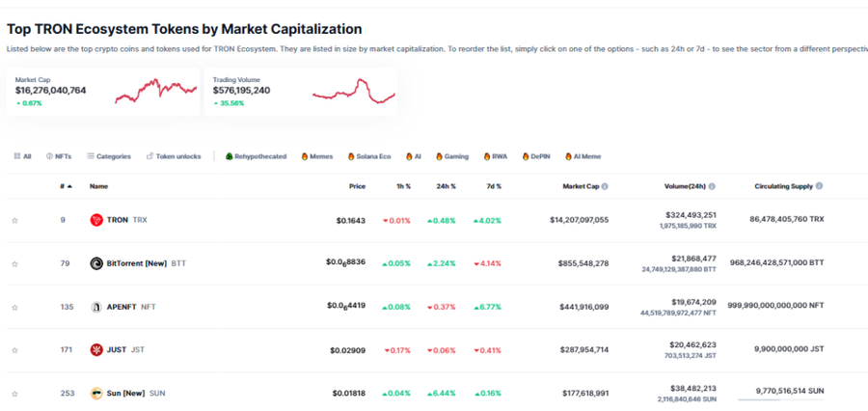Toggle the watchlist star for JUST

coord(14,350)
